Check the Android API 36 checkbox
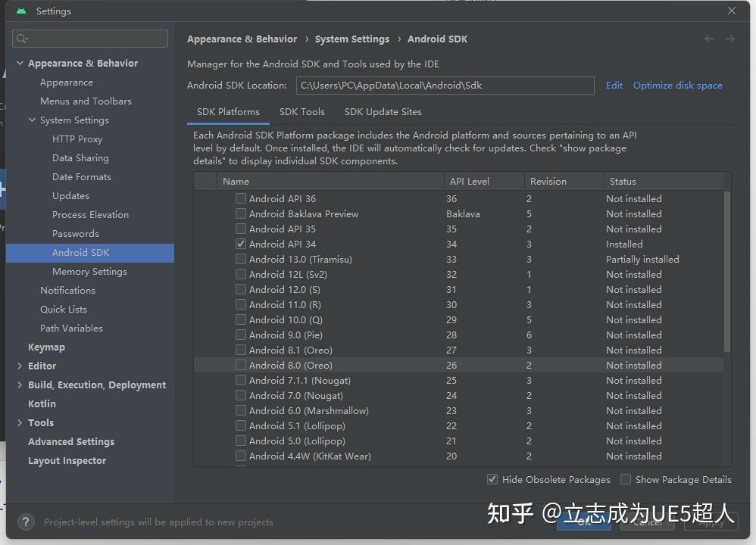This screenshot has width=756, height=545. pyautogui.click(x=240, y=198)
